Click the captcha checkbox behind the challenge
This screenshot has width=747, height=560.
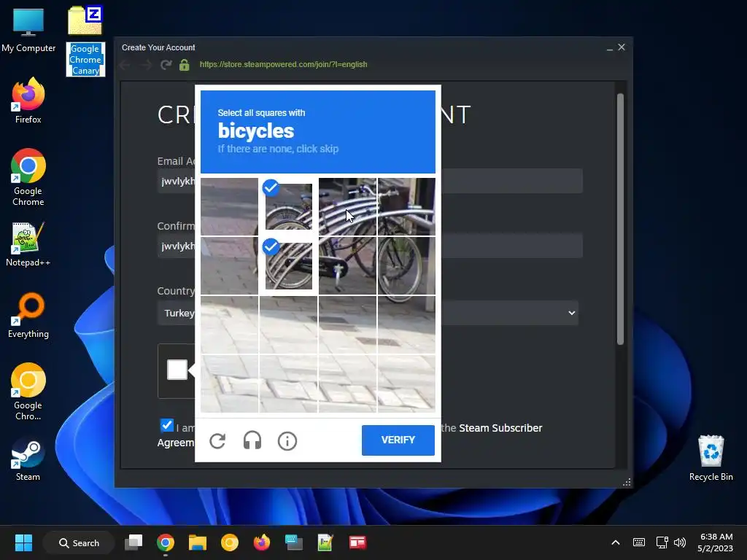coord(177,370)
